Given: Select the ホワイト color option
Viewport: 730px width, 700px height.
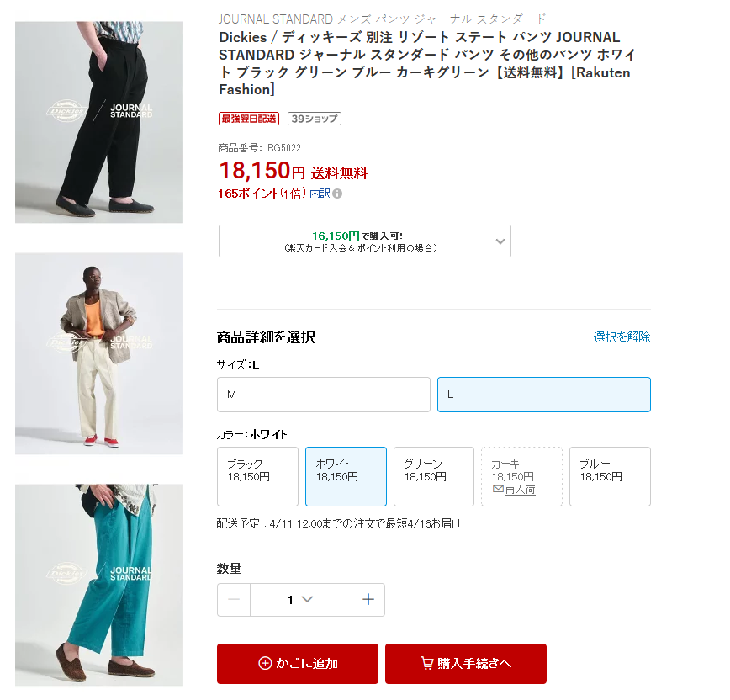Looking at the screenshot, I should (x=346, y=476).
